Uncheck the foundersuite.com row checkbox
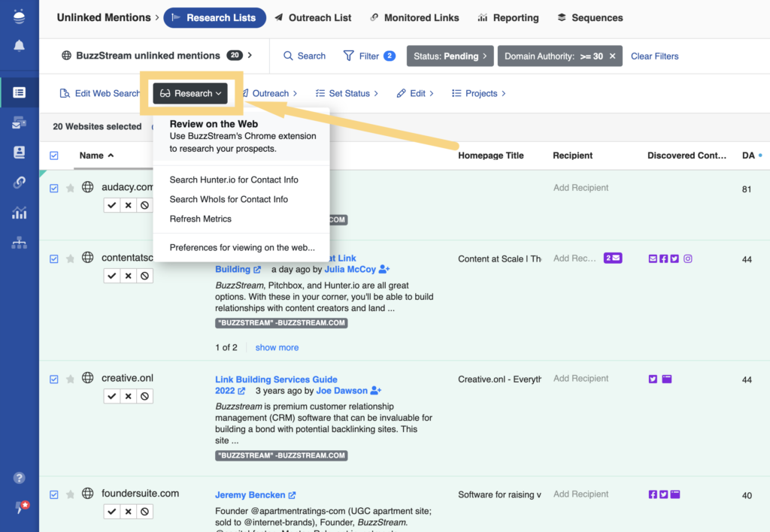This screenshot has height=532, width=770. (x=53, y=494)
